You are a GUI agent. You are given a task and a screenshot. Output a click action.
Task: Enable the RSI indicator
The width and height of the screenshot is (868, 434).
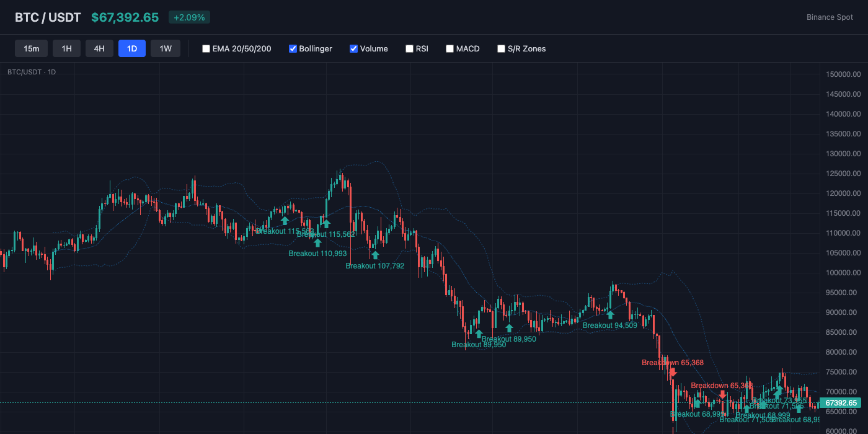coord(409,48)
